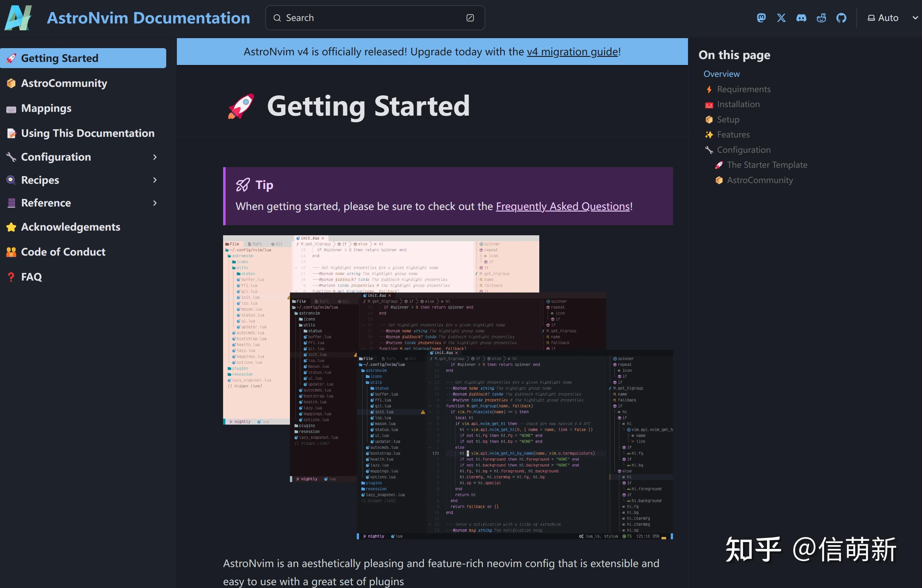
Task: Open the Frequently Asked Questions link
Action: tap(562, 206)
